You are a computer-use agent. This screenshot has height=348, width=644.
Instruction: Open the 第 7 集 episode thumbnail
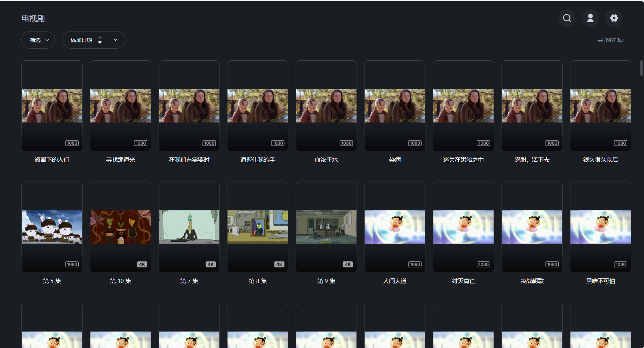(189, 227)
